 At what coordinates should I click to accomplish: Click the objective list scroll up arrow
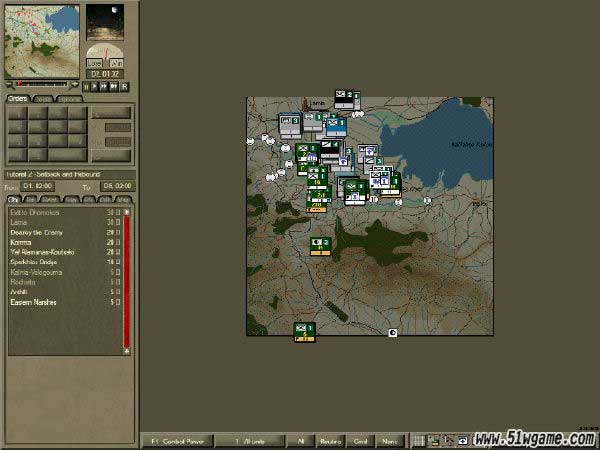point(127,212)
